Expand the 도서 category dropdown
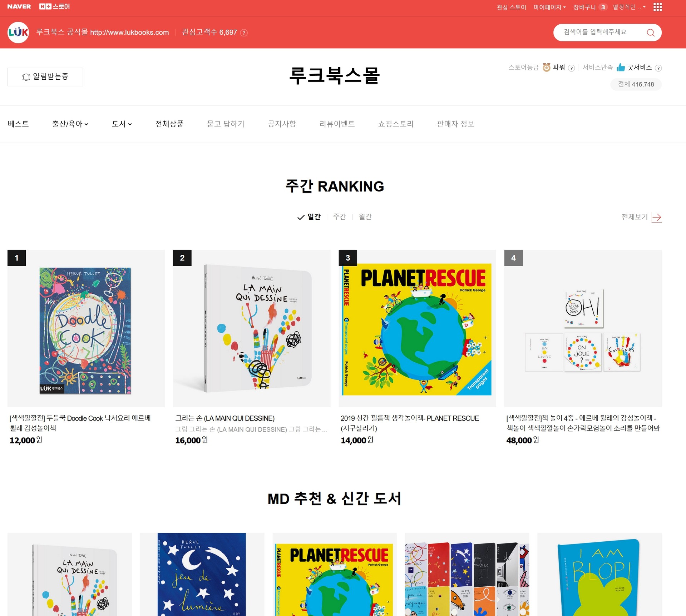Screen dimensions: 686x616 [122, 124]
